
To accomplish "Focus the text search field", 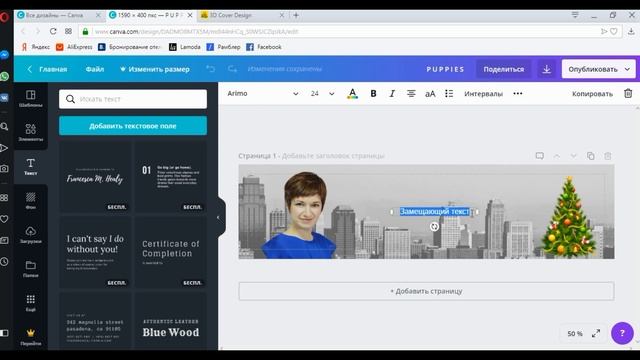I will tap(133, 99).
